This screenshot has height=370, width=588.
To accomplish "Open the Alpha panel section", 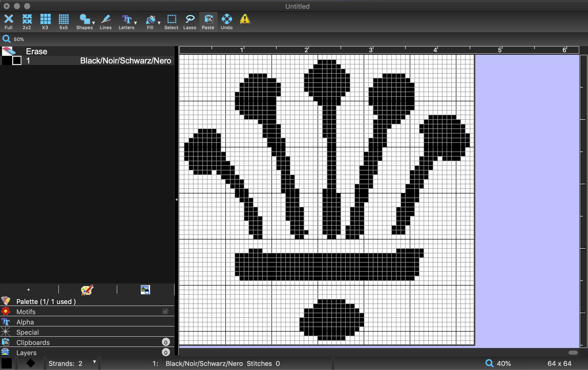I will pyautogui.click(x=25, y=322).
